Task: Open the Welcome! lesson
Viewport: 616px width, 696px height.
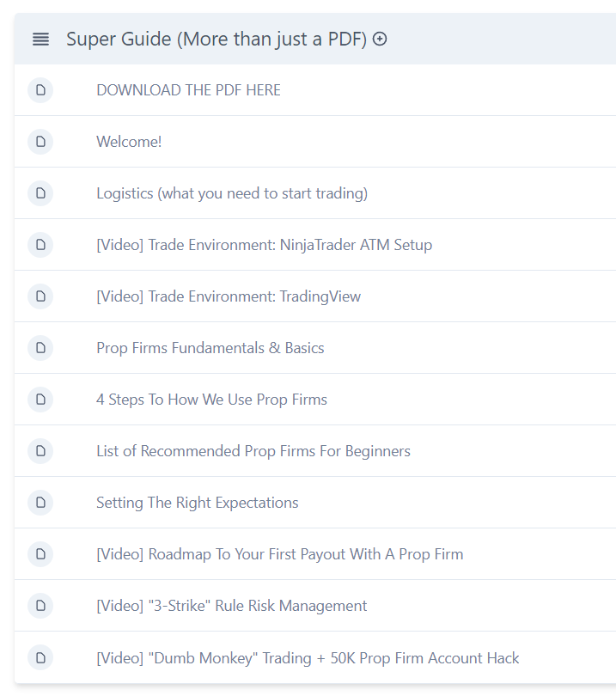Action: [x=129, y=142]
